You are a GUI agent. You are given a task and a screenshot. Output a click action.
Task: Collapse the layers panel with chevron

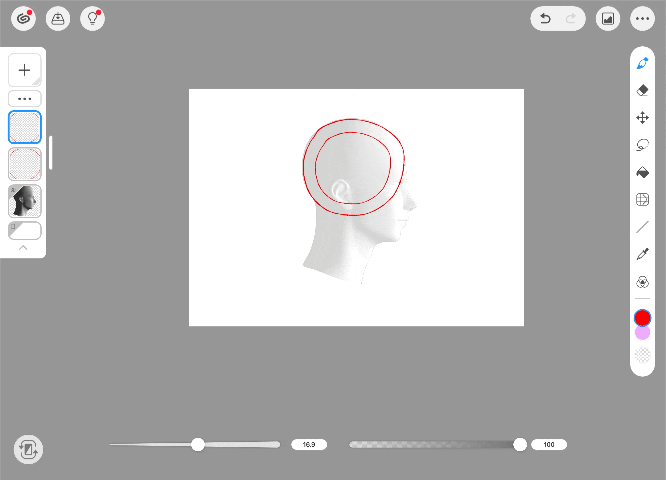(23, 248)
